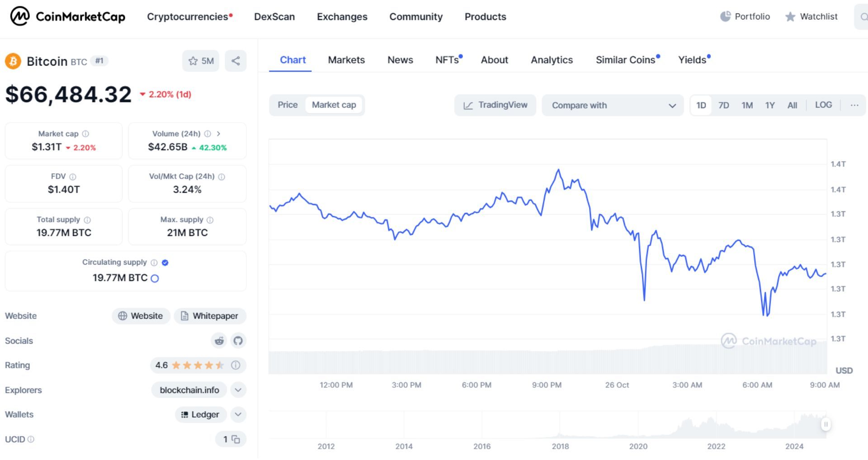The height and width of the screenshot is (460, 868).
Task: Expand the Explorers dropdown next to blockchain.info
Action: coord(238,390)
